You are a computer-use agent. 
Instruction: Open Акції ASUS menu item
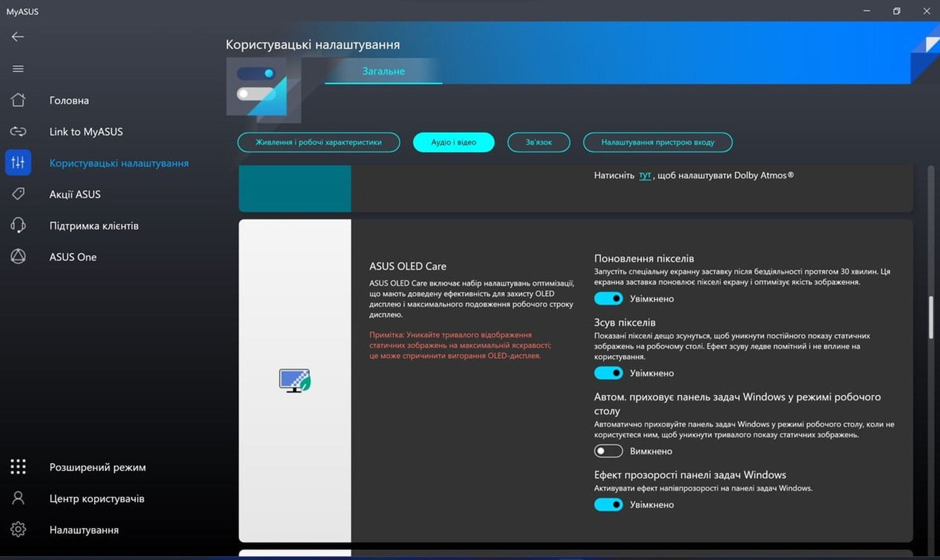75,194
